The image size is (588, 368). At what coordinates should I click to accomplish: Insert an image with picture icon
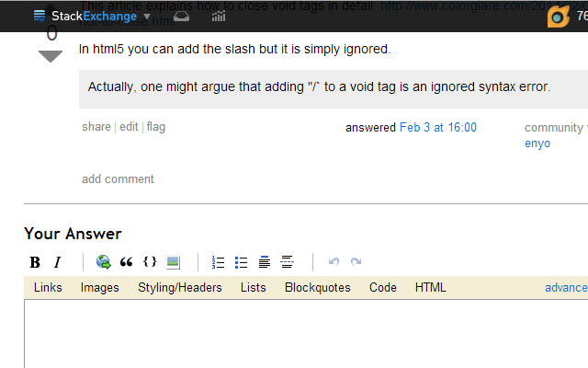pyautogui.click(x=173, y=261)
